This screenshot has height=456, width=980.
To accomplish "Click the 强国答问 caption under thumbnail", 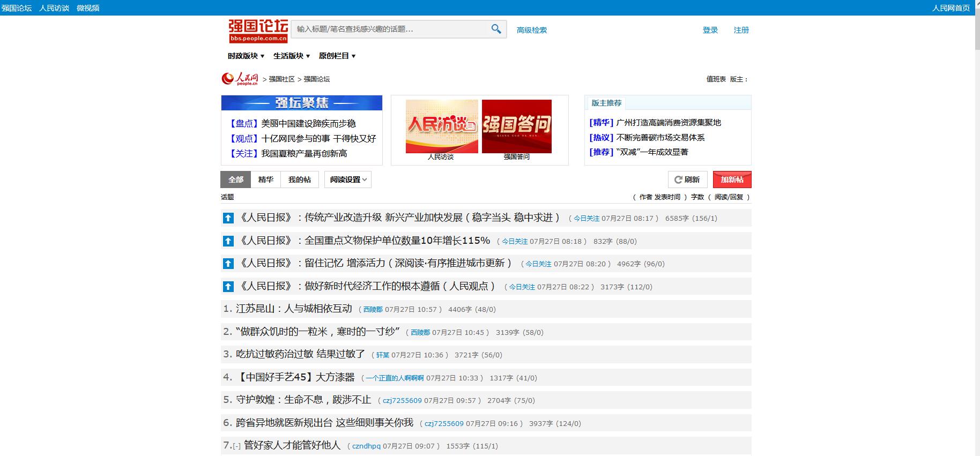I will tap(516, 157).
